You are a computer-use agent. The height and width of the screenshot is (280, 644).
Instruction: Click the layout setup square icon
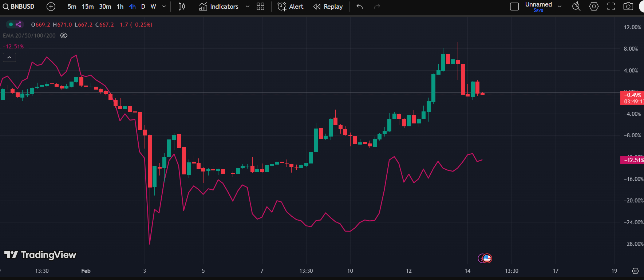pos(514,7)
